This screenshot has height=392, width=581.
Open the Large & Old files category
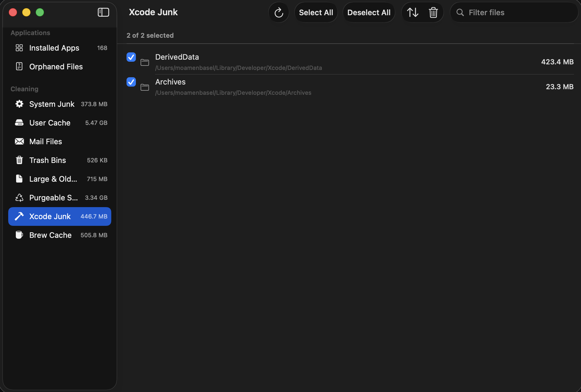[x=53, y=179]
